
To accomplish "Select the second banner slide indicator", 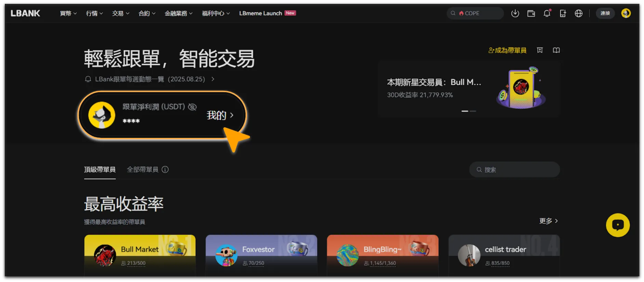I will tap(473, 111).
